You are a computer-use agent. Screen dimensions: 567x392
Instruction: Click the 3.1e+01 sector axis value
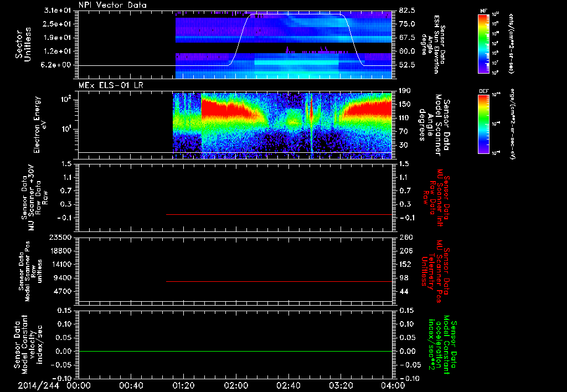pos(58,11)
